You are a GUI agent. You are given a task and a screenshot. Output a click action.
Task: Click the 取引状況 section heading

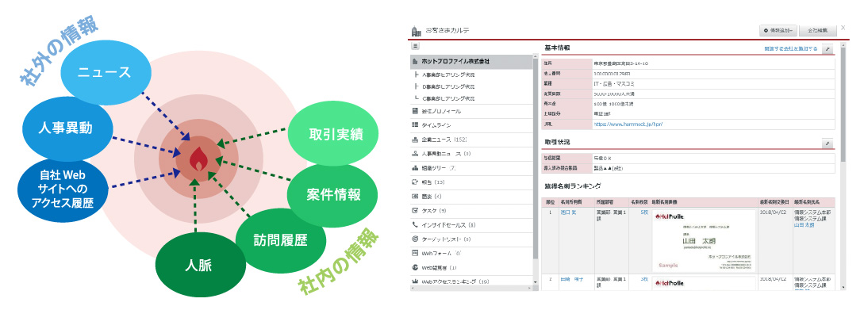point(557,143)
